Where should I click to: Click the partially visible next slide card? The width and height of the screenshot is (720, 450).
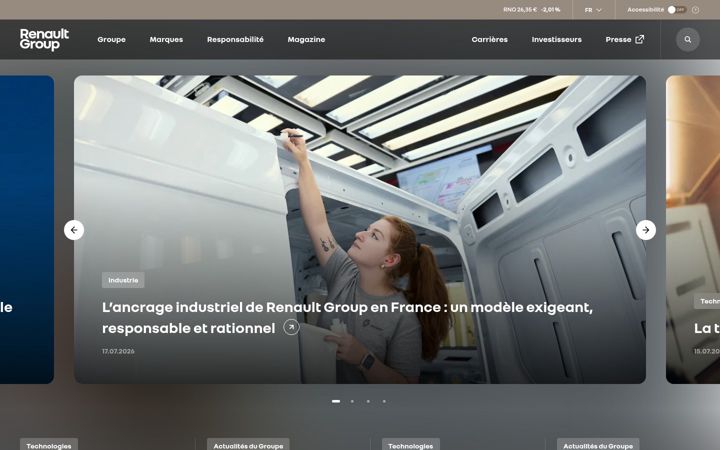693,230
